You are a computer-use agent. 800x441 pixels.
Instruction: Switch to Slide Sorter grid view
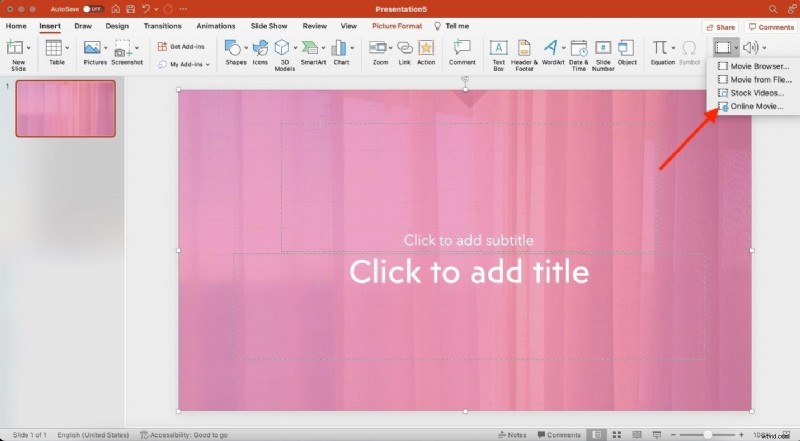click(x=617, y=434)
